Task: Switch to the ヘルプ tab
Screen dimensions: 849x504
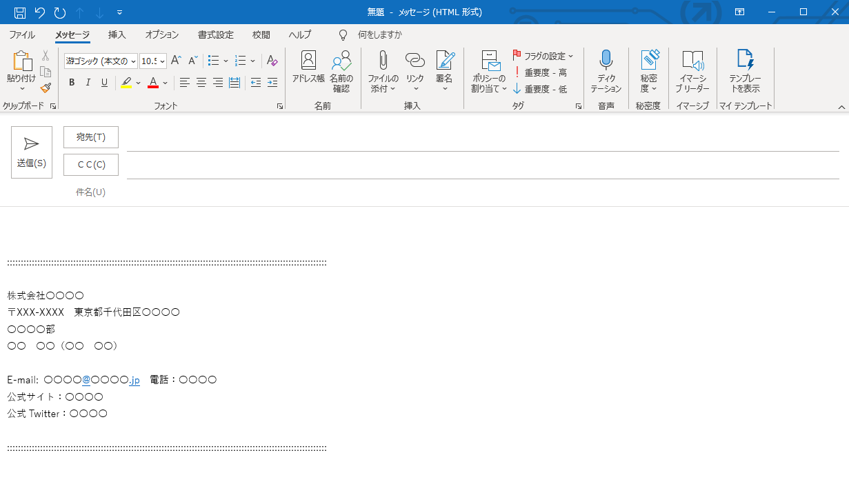Action: 300,34
